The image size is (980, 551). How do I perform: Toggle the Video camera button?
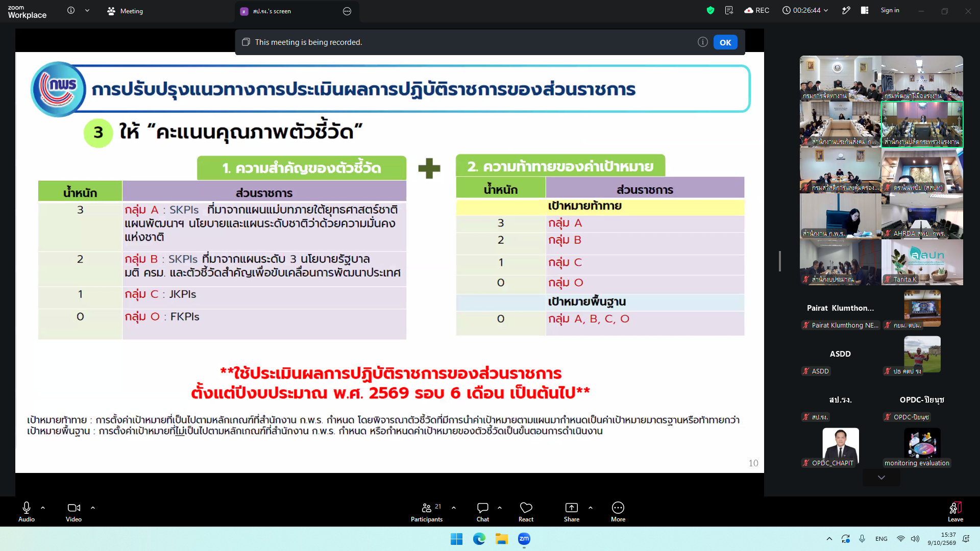(x=73, y=512)
